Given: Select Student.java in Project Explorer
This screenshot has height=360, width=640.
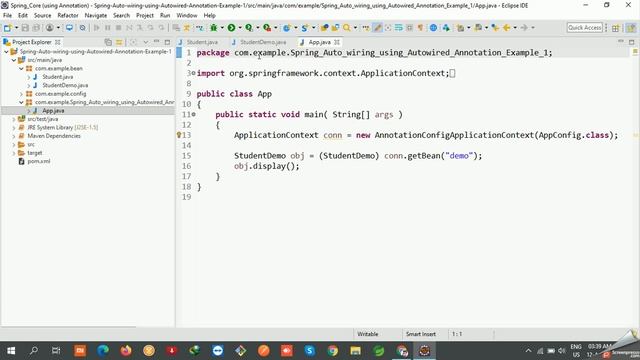Looking at the screenshot, I should pos(58,77).
